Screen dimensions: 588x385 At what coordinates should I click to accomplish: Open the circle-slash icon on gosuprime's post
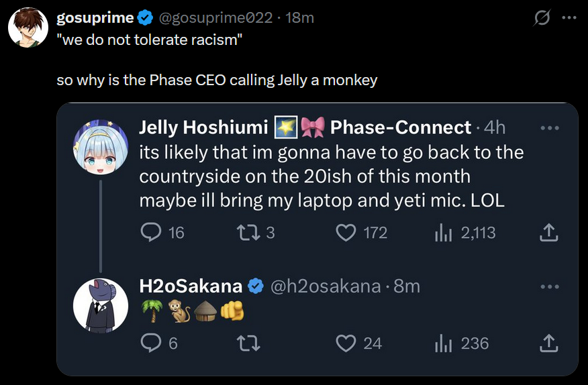[x=540, y=18]
